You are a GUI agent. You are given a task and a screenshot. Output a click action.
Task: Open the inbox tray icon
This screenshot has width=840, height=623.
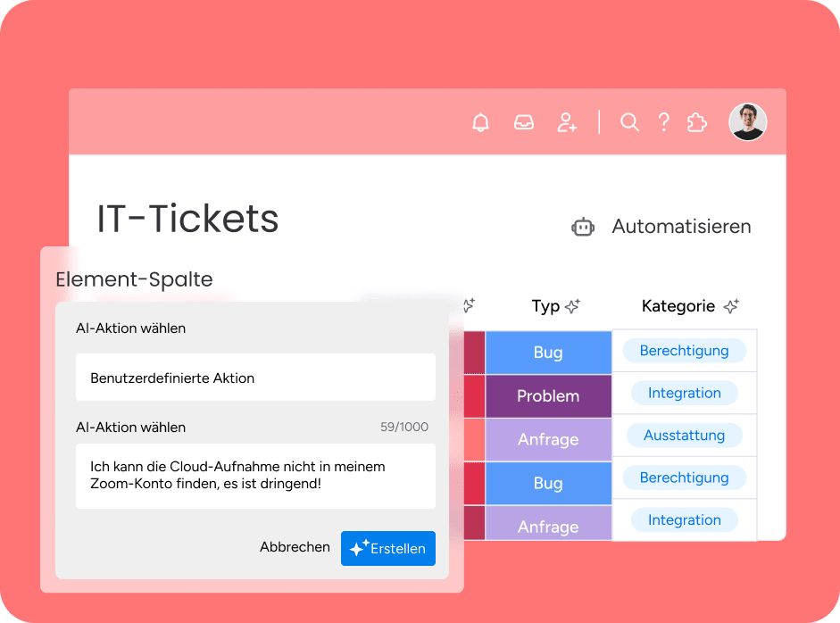[523, 122]
